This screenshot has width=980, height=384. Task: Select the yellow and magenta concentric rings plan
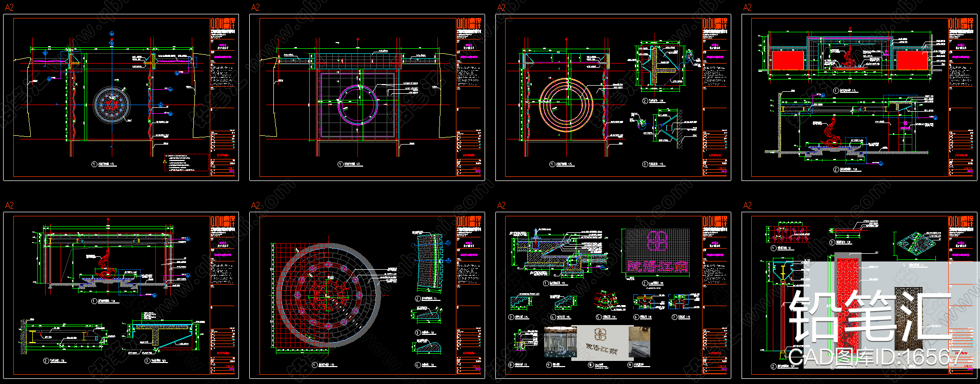point(566,105)
